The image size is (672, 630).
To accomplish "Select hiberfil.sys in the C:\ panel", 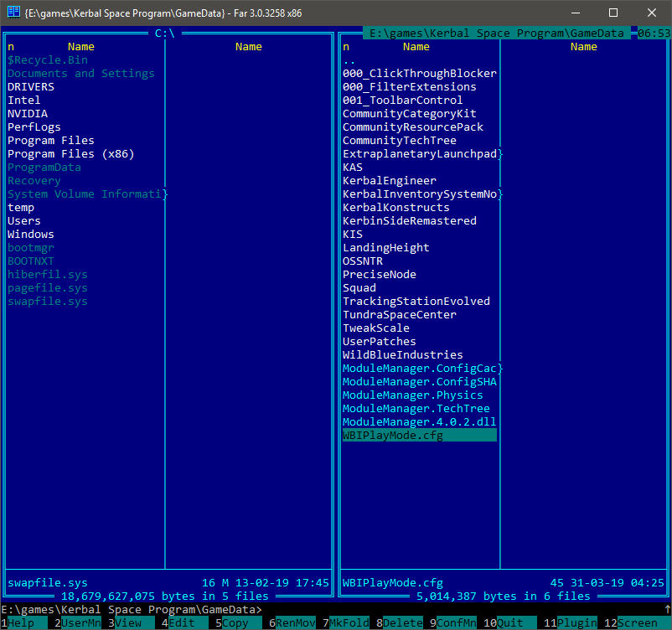I will tap(48, 275).
